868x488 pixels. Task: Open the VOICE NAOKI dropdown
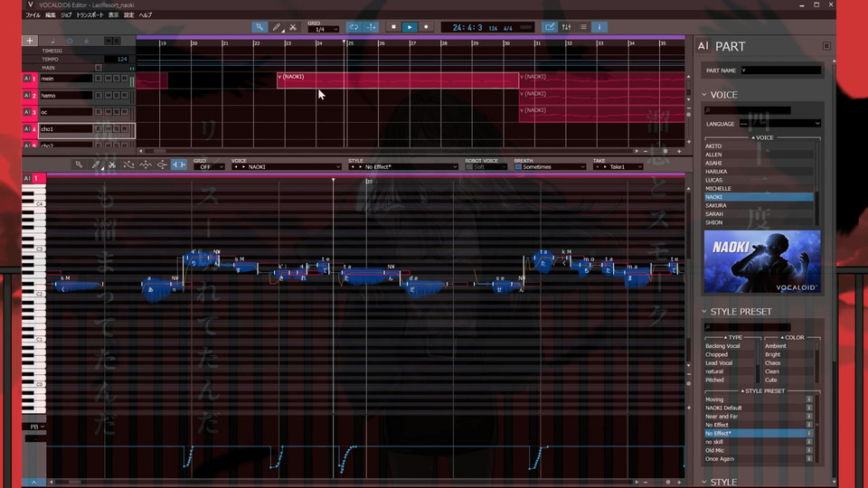click(x=287, y=166)
